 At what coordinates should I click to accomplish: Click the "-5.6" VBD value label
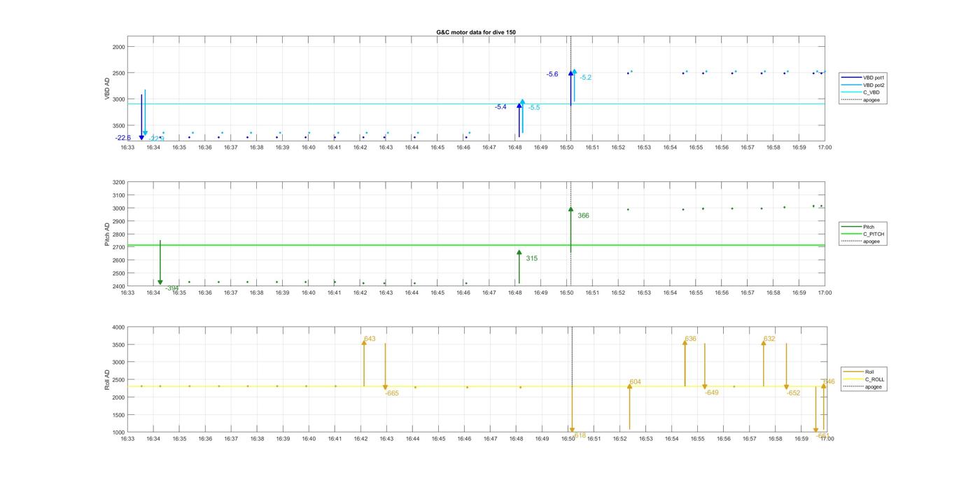[x=553, y=74]
